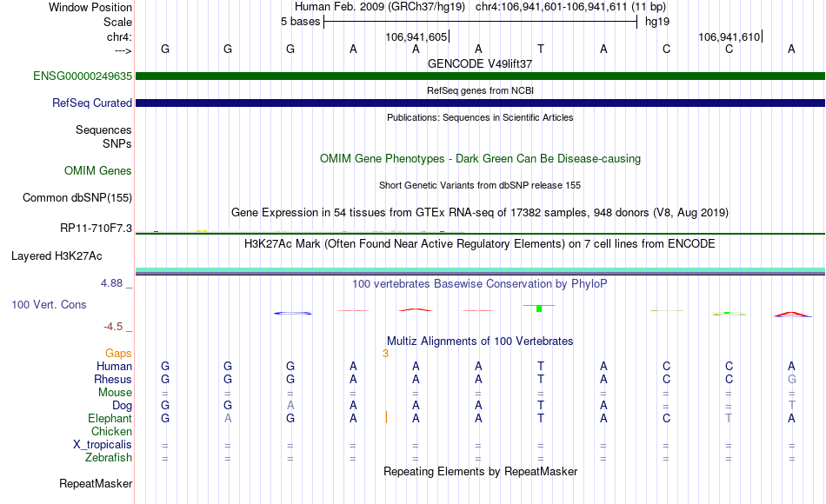Open OMIM Gene Phenotypes track title
This screenshot has height=504, width=826.
480,158
